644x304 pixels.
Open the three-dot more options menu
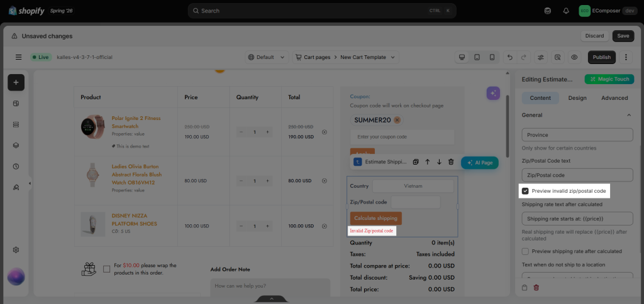(x=626, y=57)
